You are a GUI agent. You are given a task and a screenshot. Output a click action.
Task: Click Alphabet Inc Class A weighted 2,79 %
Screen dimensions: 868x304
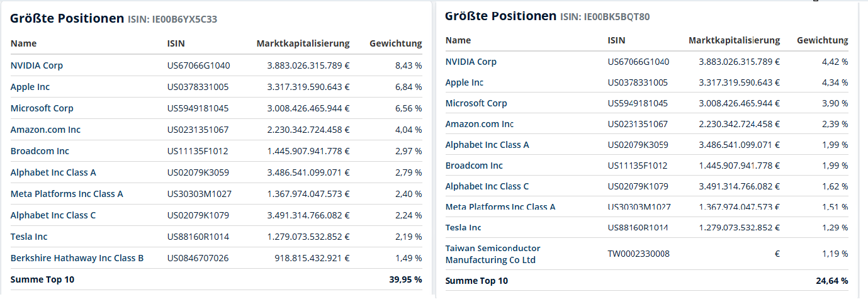53,172
